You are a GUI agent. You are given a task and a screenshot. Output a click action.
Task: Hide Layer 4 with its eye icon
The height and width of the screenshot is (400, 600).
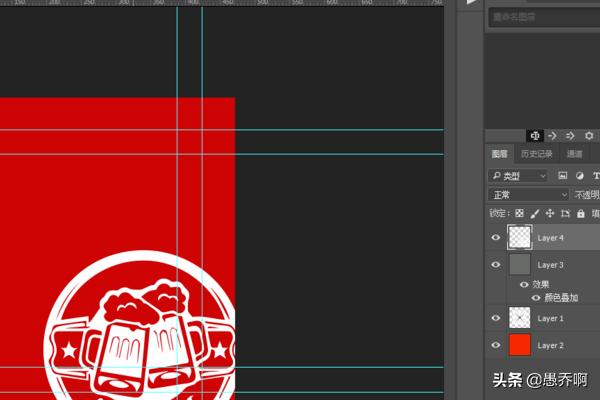[x=496, y=238]
